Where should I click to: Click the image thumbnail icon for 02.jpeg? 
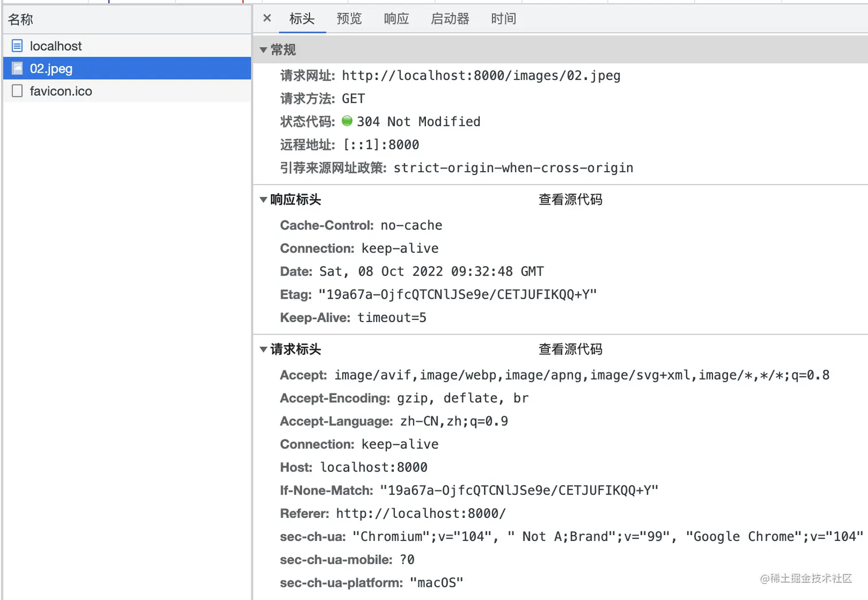point(17,68)
